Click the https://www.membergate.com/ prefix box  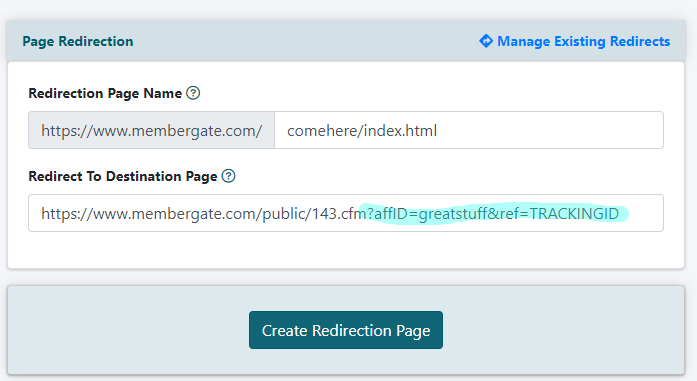click(x=152, y=130)
